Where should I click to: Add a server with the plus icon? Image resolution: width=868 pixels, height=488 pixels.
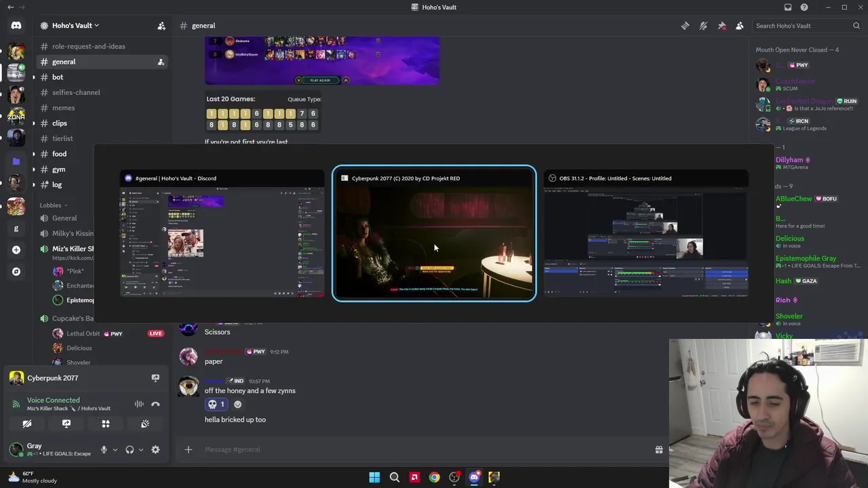click(16, 250)
